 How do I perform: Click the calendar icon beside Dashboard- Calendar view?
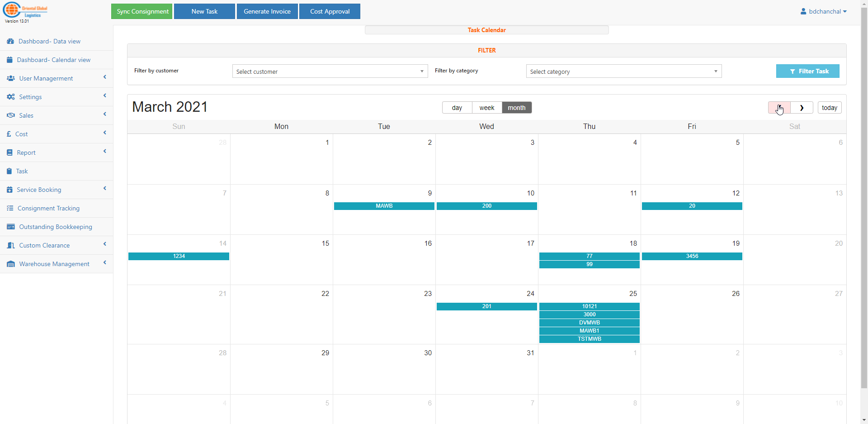(x=9, y=60)
